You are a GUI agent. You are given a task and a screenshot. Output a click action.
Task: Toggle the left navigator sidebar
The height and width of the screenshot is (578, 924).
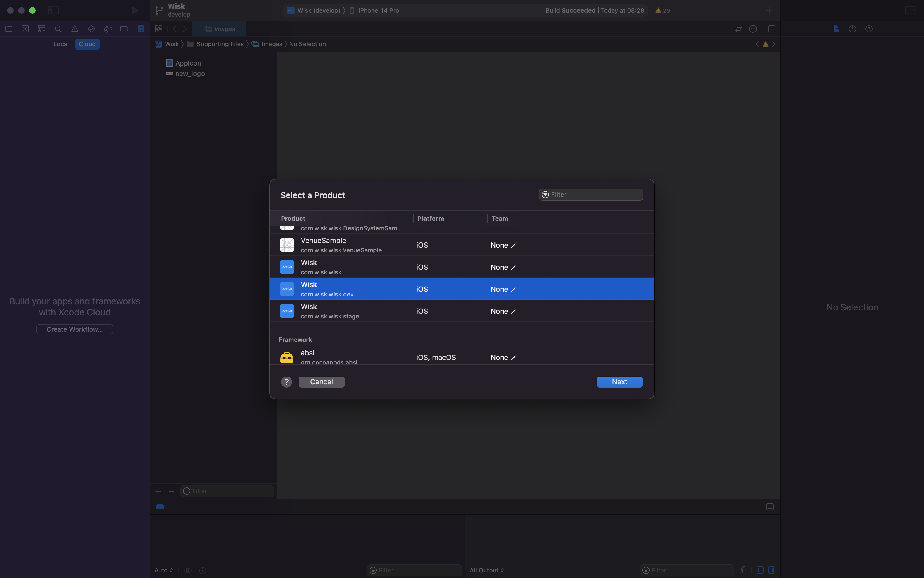(x=53, y=10)
